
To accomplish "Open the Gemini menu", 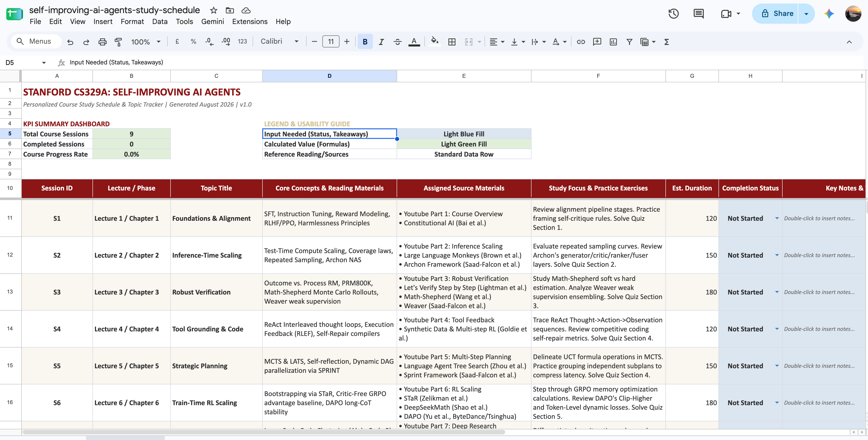I will pos(212,21).
